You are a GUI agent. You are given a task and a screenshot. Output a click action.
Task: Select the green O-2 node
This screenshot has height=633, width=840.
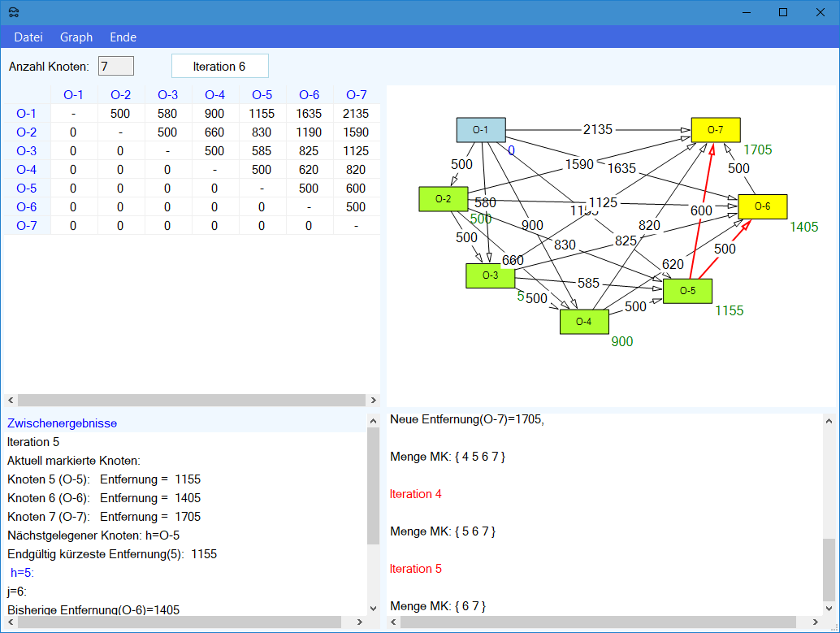(443, 199)
